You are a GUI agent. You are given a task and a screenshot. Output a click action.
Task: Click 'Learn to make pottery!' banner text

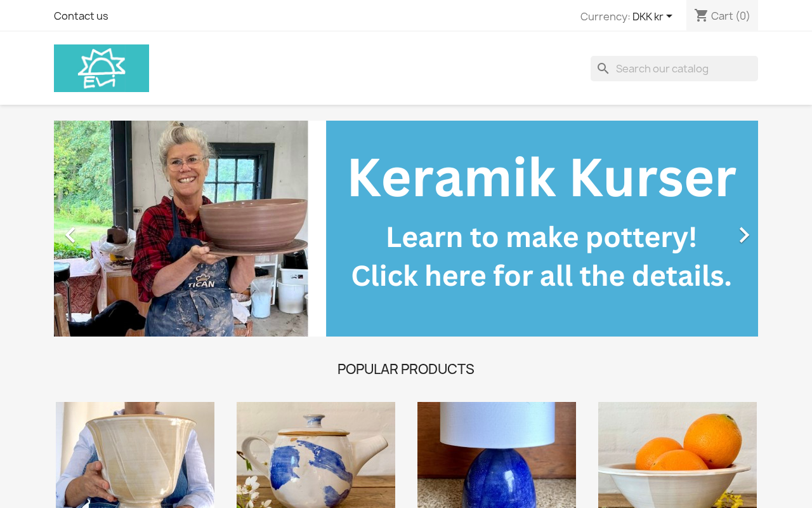click(x=542, y=237)
